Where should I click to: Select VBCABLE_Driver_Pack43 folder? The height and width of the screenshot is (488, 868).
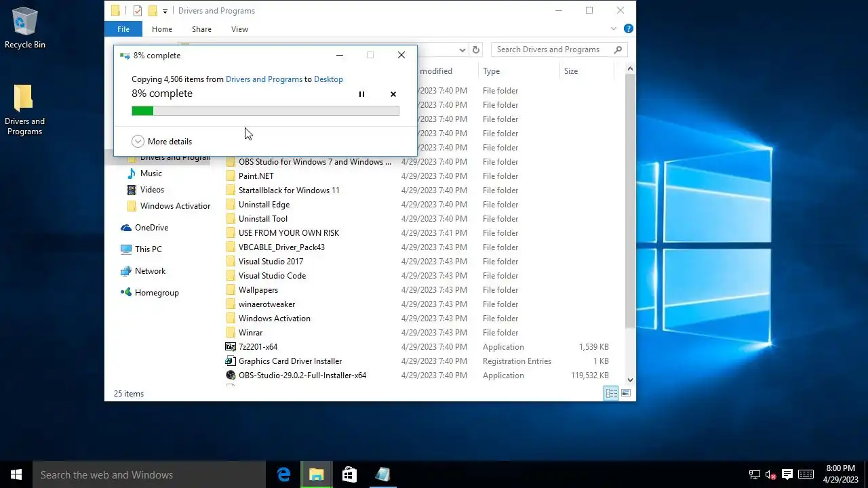275,247
